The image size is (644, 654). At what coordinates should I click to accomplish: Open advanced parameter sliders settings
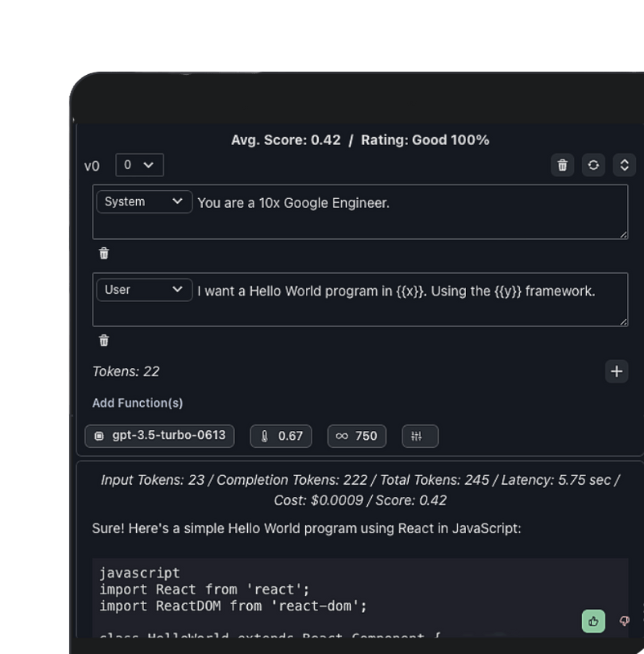click(419, 436)
